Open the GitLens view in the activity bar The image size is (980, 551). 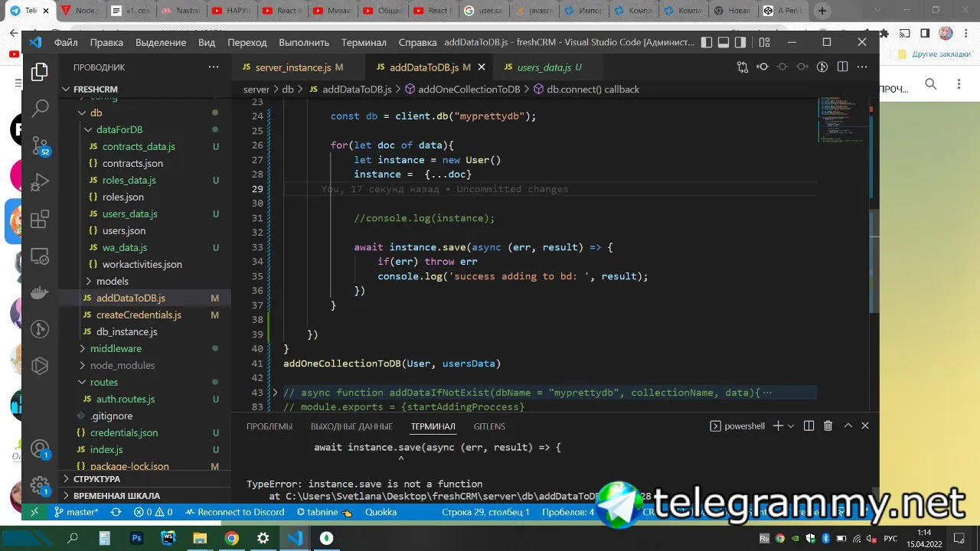40,330
